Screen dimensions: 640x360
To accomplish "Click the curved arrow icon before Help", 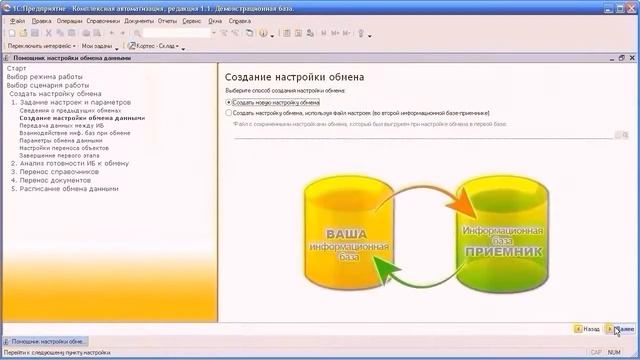I will 249,33.
